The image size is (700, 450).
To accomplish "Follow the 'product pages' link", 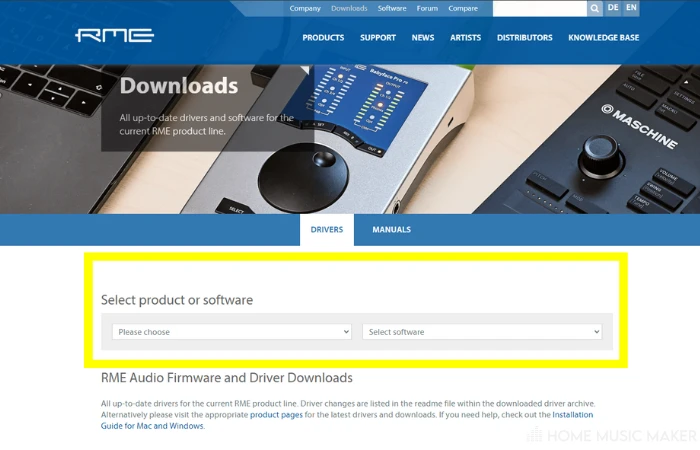I will [276, 415].
